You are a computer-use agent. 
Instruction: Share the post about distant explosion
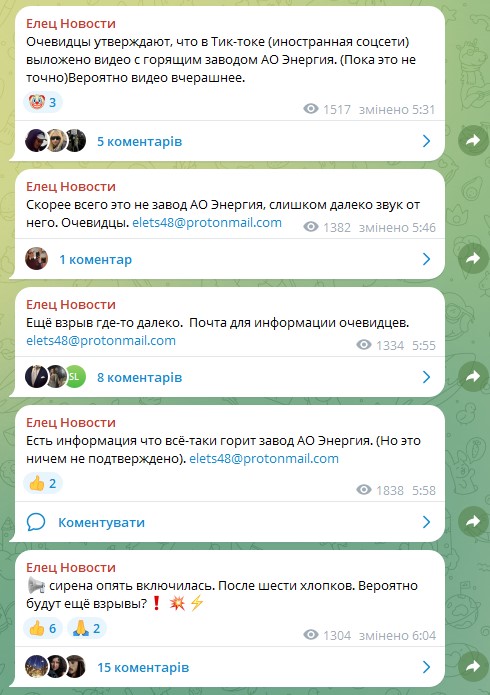pyautogui.click(x=473, y=376)
